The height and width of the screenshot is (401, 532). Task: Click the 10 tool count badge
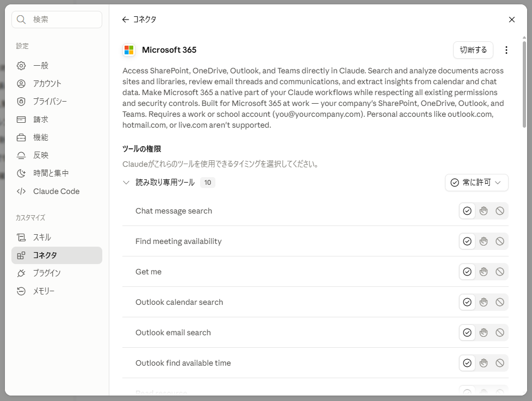(x=208, y=183)
